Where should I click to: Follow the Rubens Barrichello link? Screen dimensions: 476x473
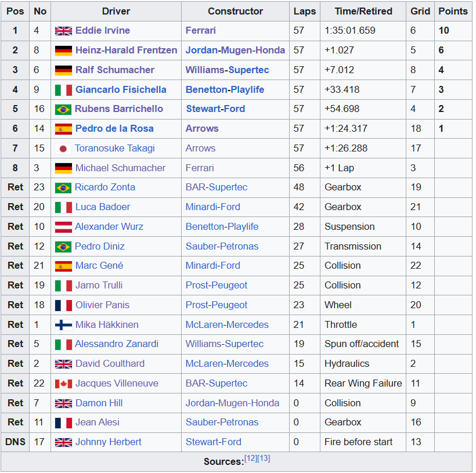click(x=119, y=109)
